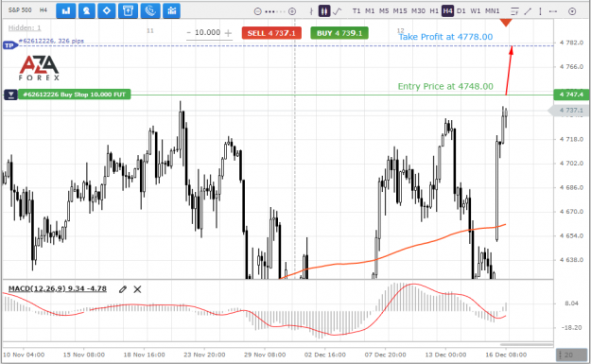This screenshot has height=364, width=591.
Task: Click the 20 button at bottom right
Action: click(571, 355)
